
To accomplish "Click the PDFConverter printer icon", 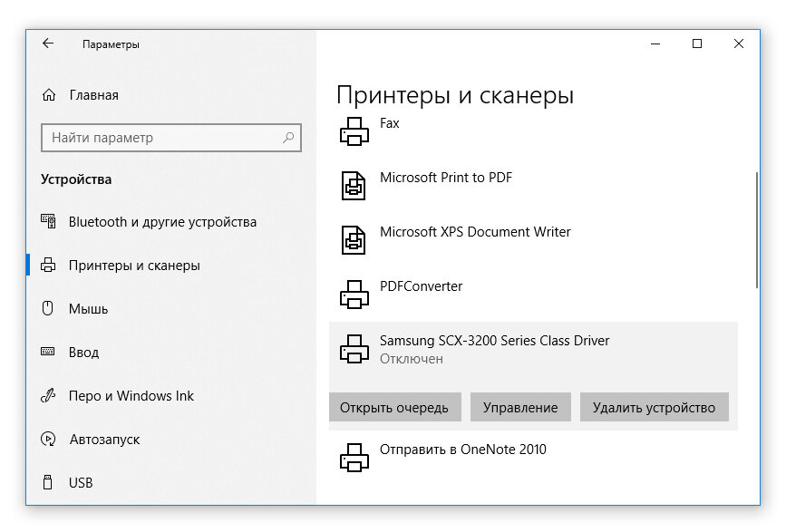I will tap(354, 295).
